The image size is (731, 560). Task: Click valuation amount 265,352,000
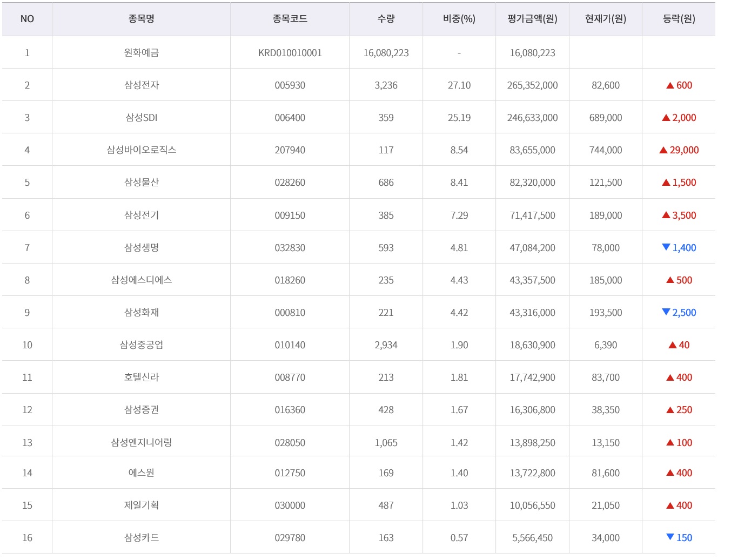click(532, 85)
